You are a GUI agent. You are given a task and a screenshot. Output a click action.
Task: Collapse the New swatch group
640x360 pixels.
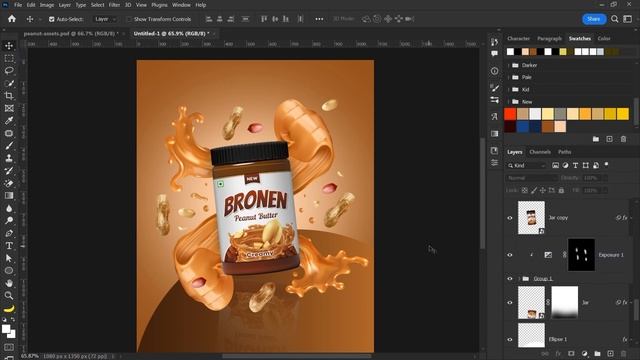[x=509, y=102]
